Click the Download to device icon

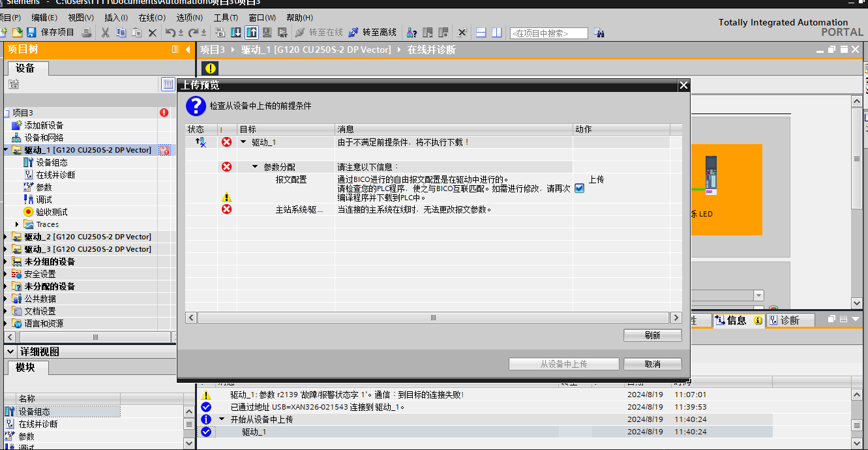tap(236, 32)
